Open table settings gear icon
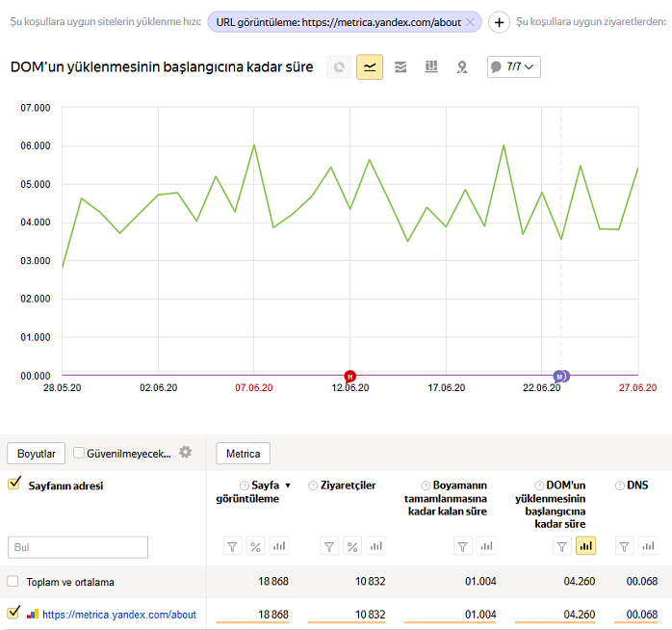The width and height of the screenshot is (672, 630). 185,452
